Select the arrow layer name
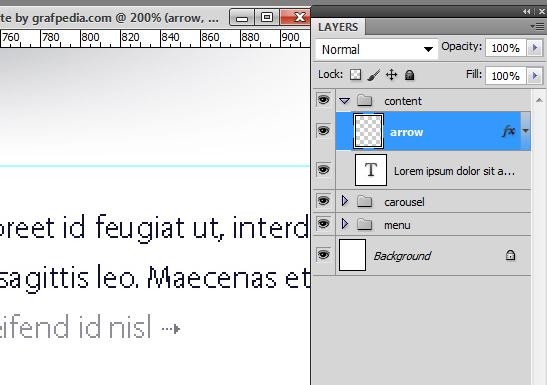Screen dimensions: 547x385 pyautogui.click(x=406, y=132)
